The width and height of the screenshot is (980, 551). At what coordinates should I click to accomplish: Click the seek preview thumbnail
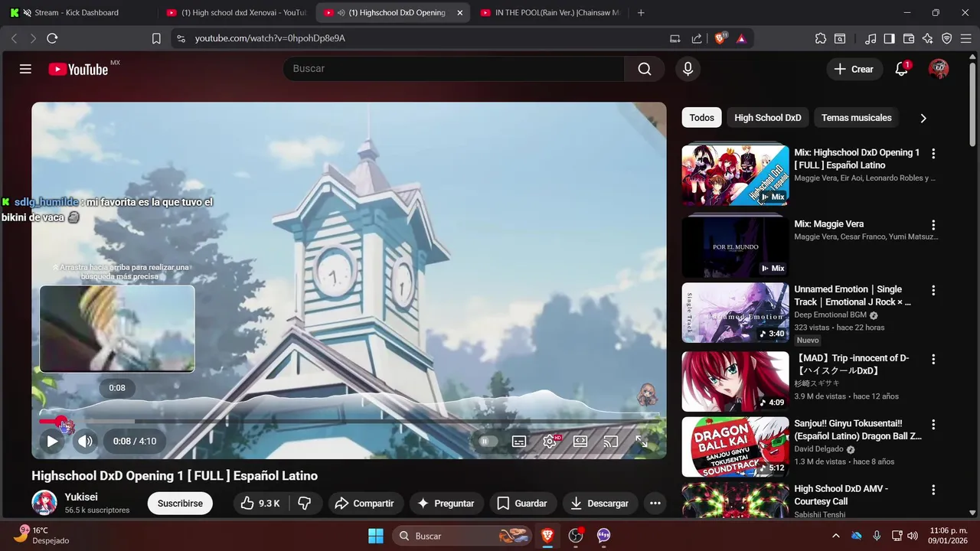click(x=117, y=329)
